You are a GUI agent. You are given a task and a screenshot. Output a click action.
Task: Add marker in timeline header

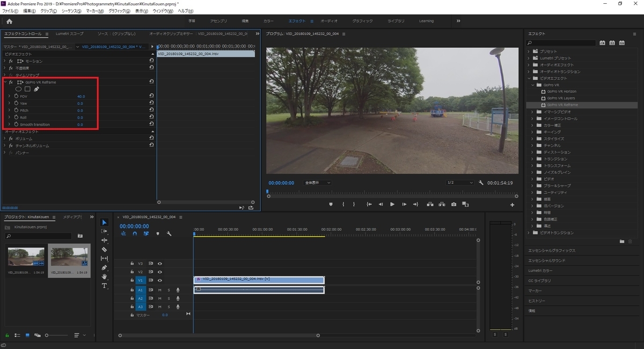tap(157, 234)
